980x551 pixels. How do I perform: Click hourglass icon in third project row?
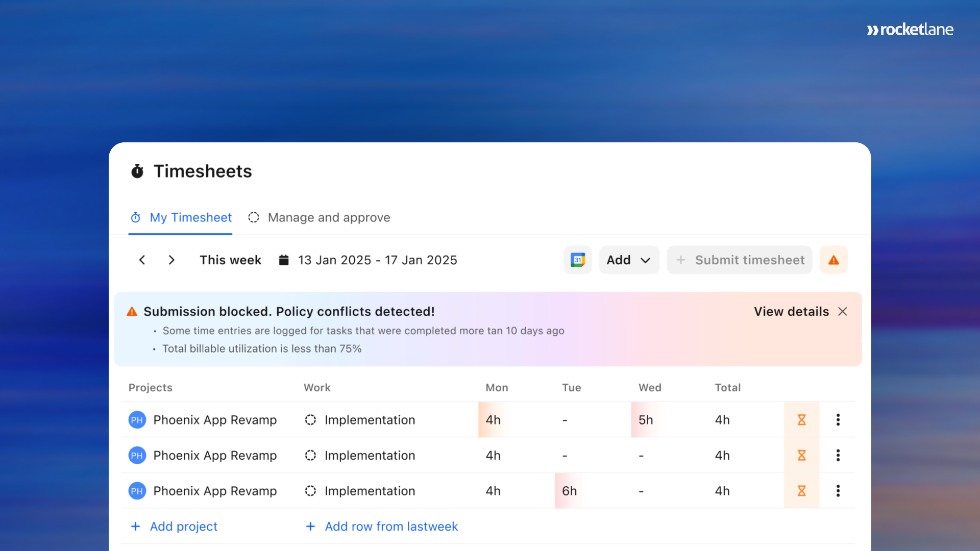click(801, 491)
